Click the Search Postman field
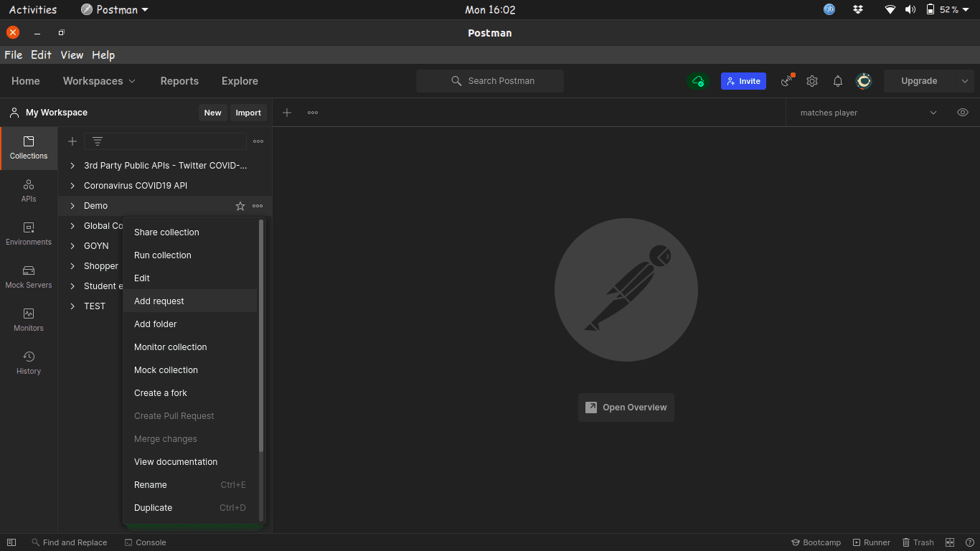The image size is (980, 551). (490, 81)
